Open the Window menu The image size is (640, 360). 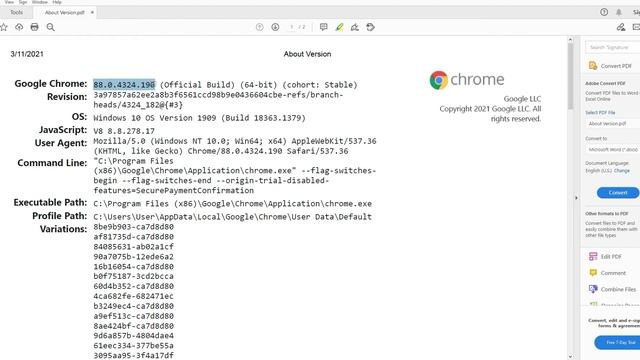[x=40, y=2]
